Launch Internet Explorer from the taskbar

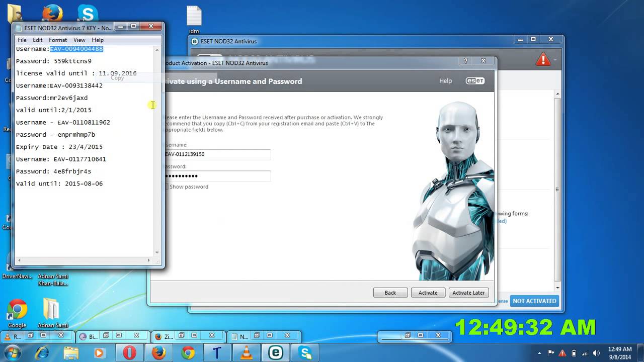(42, 353)
